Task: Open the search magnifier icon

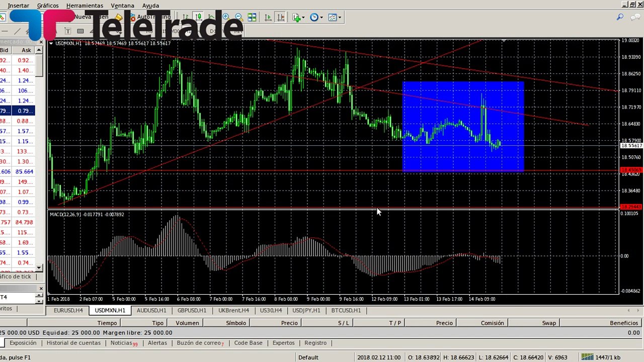Action: [620, 17]
